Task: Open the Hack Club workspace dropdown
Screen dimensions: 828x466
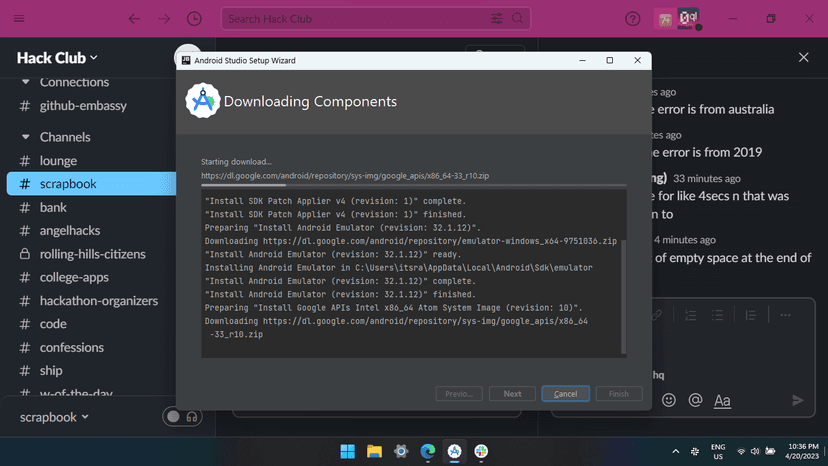Action: (x=58, y=58)
